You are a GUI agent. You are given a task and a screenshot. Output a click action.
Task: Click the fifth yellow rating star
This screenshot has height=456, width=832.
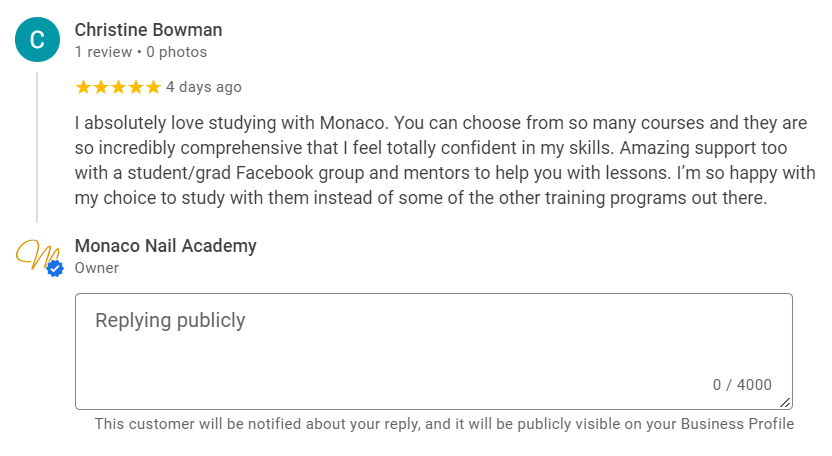point(152,87)
